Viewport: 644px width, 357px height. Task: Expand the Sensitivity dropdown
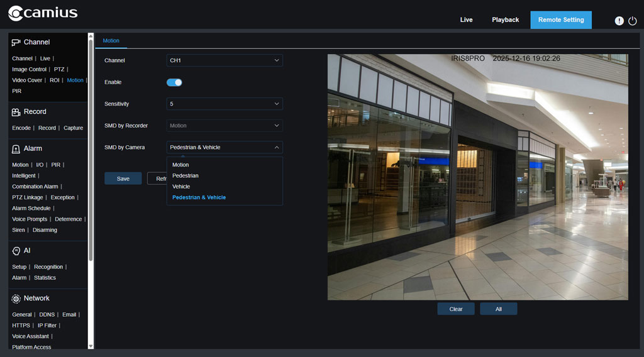pyautogui.click(x=225, y=104)
